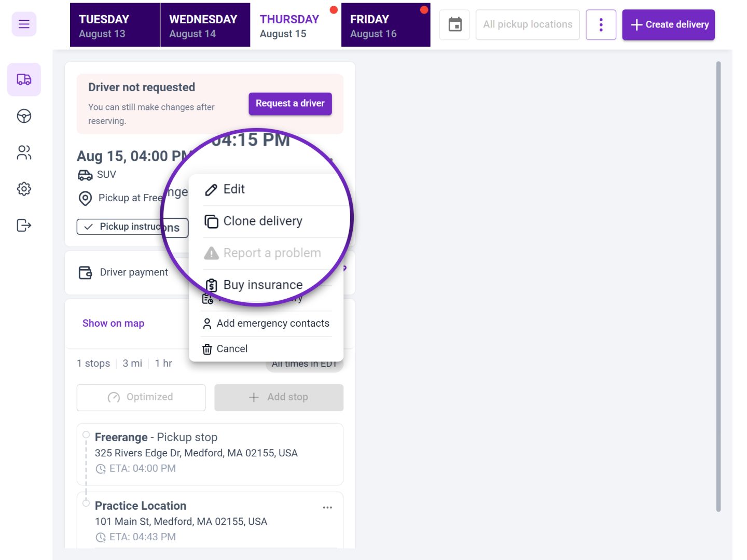Open the Practice Location stop options menu
Viewport: 747px width, 560px height.
pyautogui.click(x=327, y=508)
